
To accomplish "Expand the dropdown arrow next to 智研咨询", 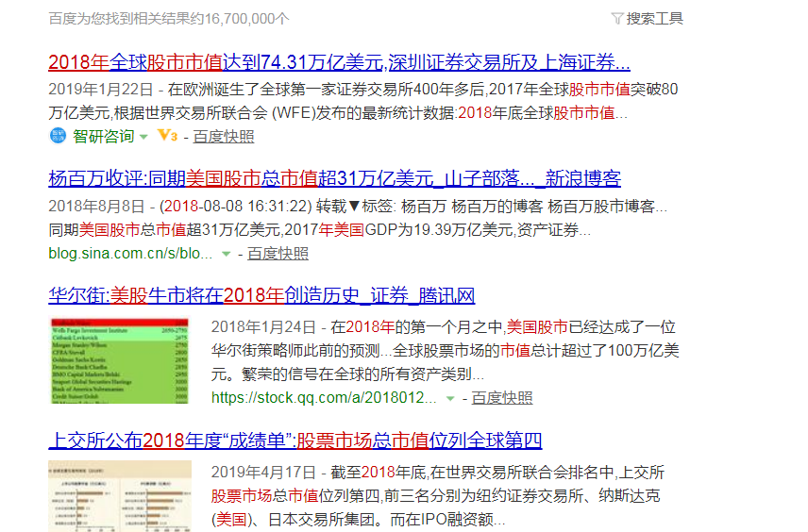I will coord(143,137).
